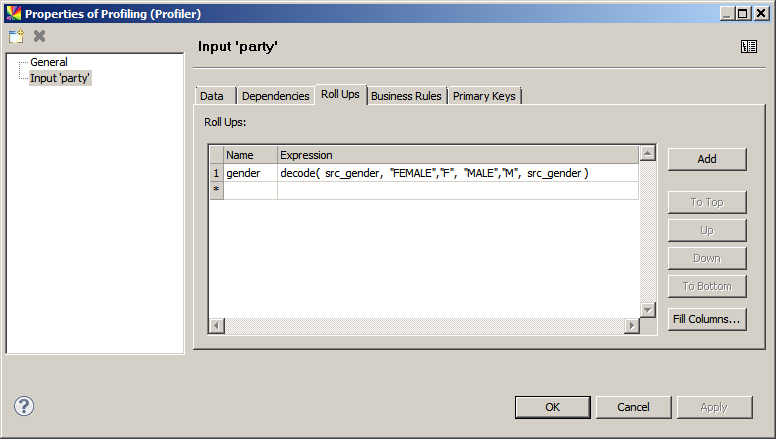The image size is (776, 439).
Task: Click the gender name cell in row 1
Action: [x=250, y=173]
